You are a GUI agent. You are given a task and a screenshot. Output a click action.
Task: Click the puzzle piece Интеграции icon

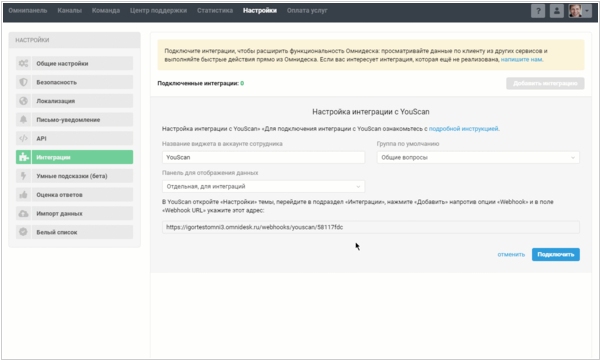coord(24,157)
